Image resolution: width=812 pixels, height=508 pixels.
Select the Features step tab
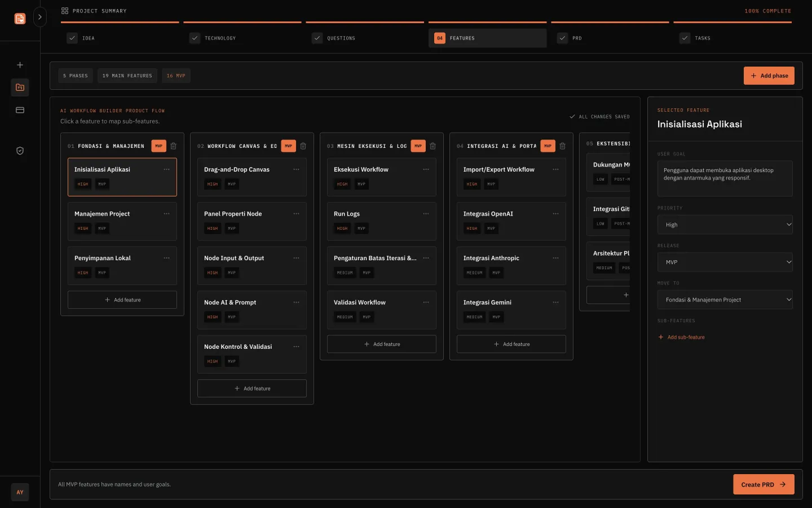click(x=488, y=38)
